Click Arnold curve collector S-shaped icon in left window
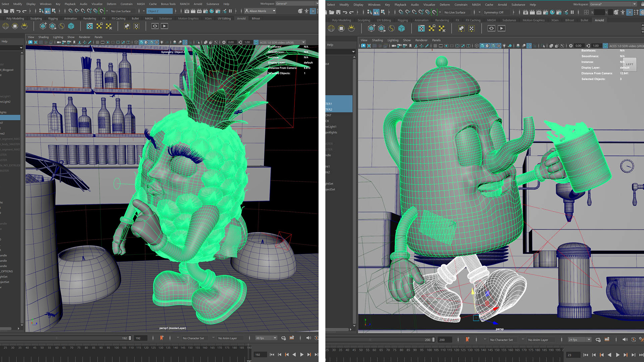 point(62,26)
